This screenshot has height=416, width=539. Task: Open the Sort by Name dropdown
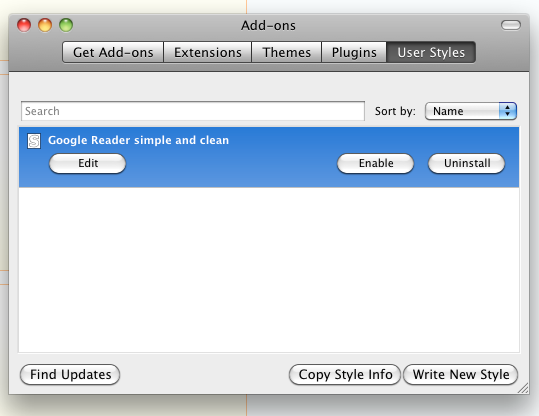471,111
